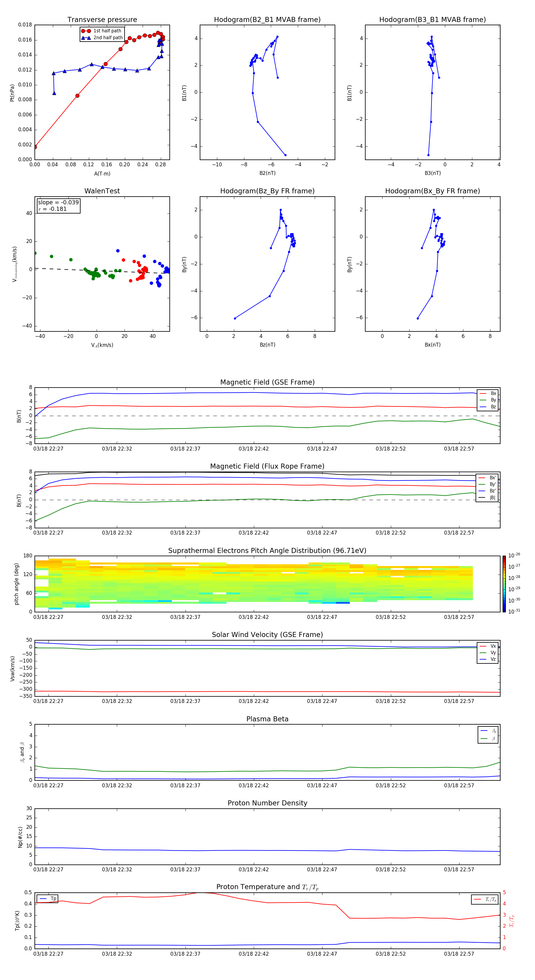Click the 'Np(#/cc)' axis label

20,837
